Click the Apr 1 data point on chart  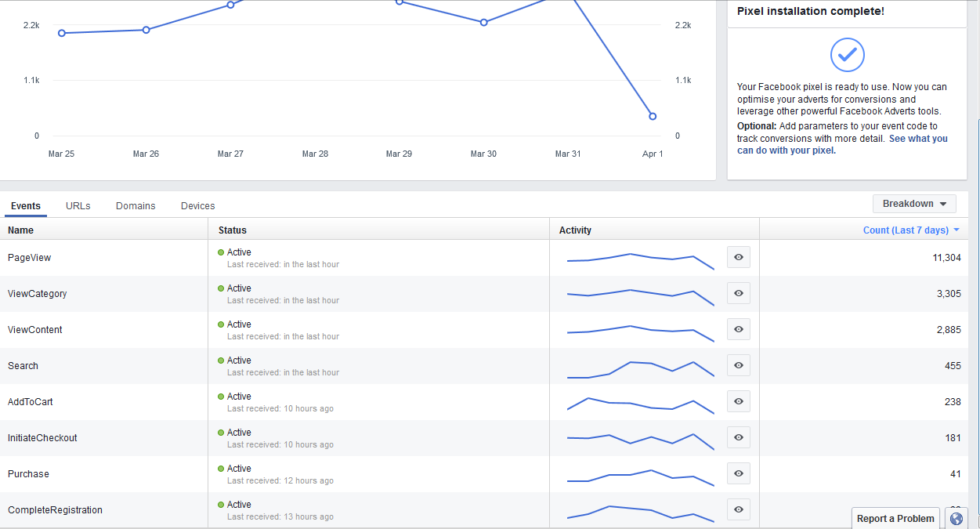tap(653, 116)
